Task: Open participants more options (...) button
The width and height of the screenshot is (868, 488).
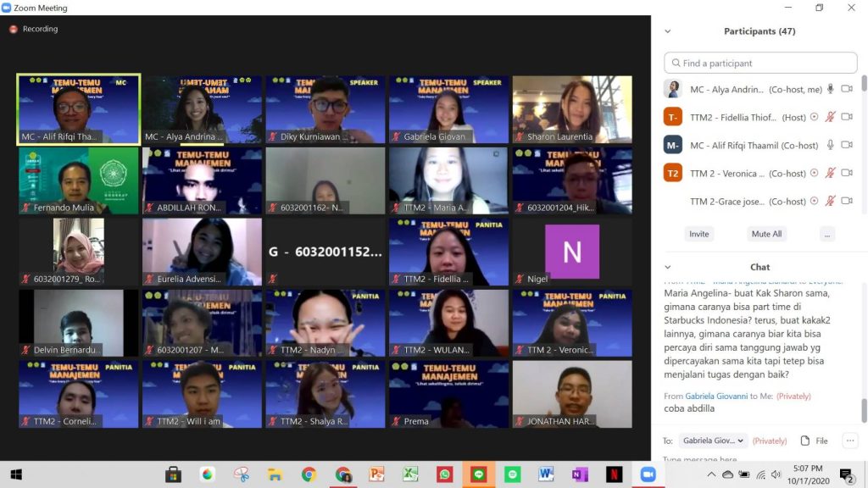Action: click(x=827, y=234)
